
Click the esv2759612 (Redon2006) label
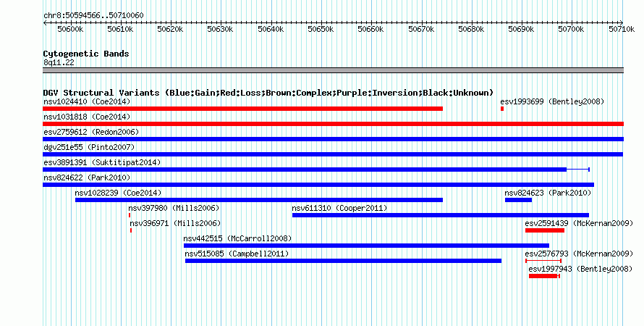[91, 132]
